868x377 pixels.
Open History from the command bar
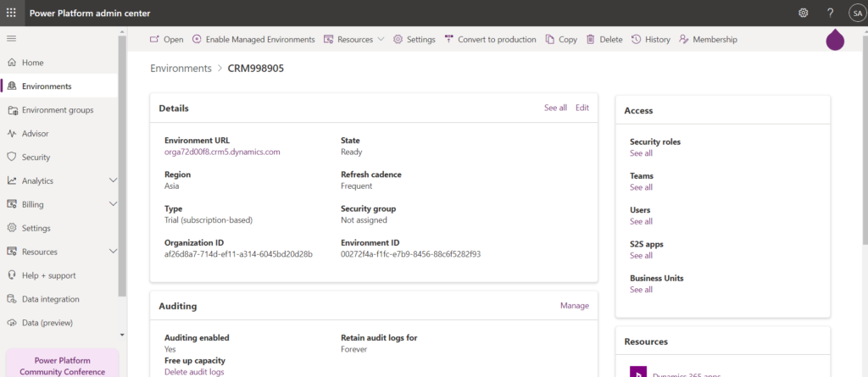(x=650, y=40)
